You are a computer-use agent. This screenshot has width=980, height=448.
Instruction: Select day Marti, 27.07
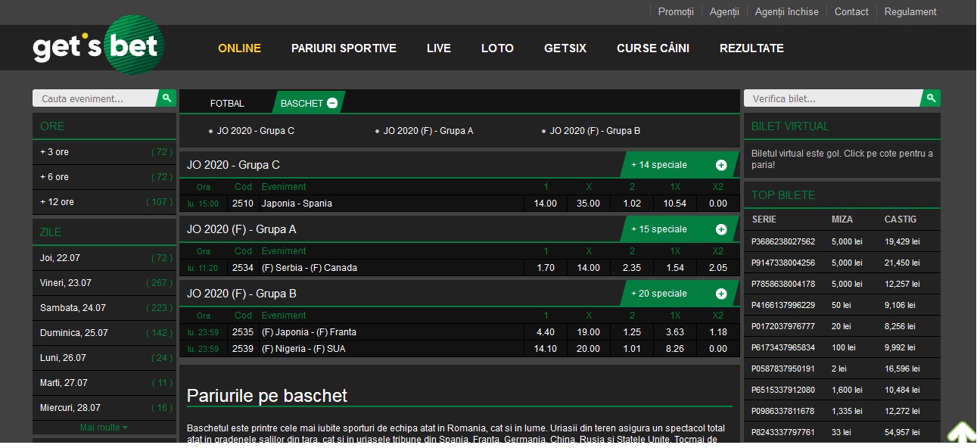coord(104,383)
